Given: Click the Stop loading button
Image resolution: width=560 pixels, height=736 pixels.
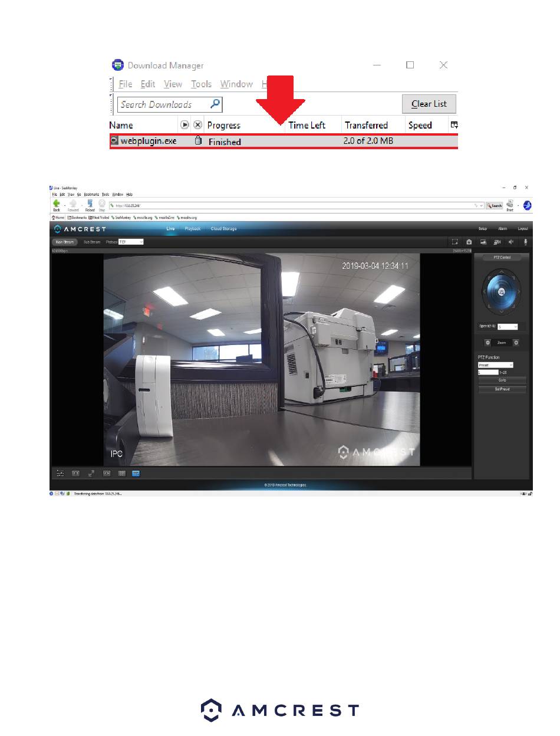Looking at the screenshot, I should [x=102, y=205].
